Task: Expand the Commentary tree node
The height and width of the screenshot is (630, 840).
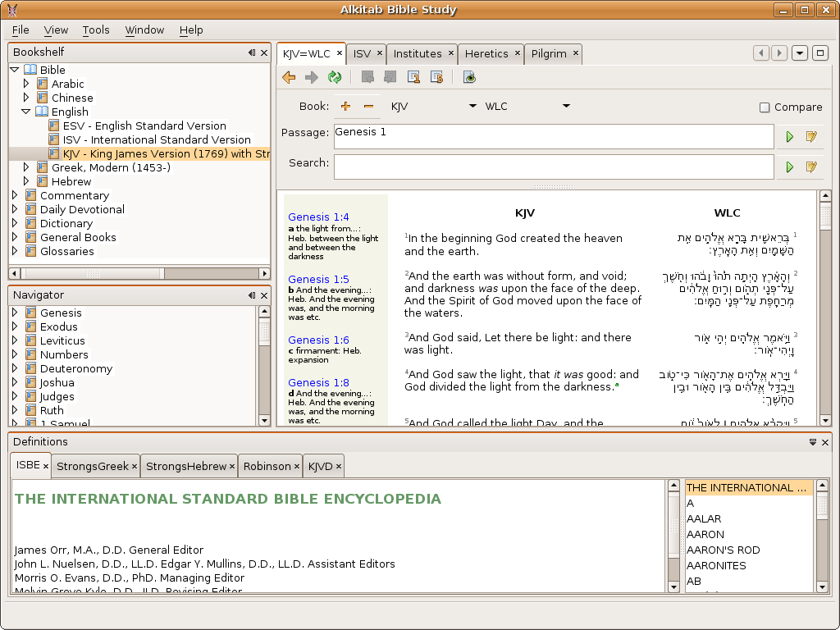Action: click(x=15, y=195)
